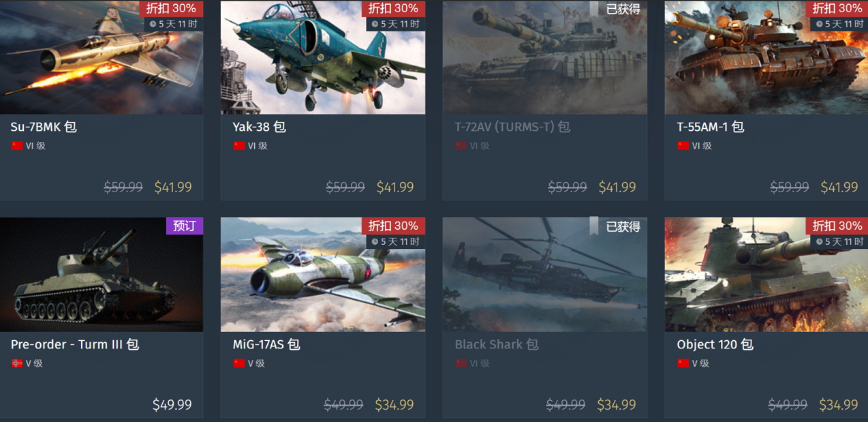Click the China flag icon under Su-7BMK
The image size is (868, 422).
coord(17,146)
